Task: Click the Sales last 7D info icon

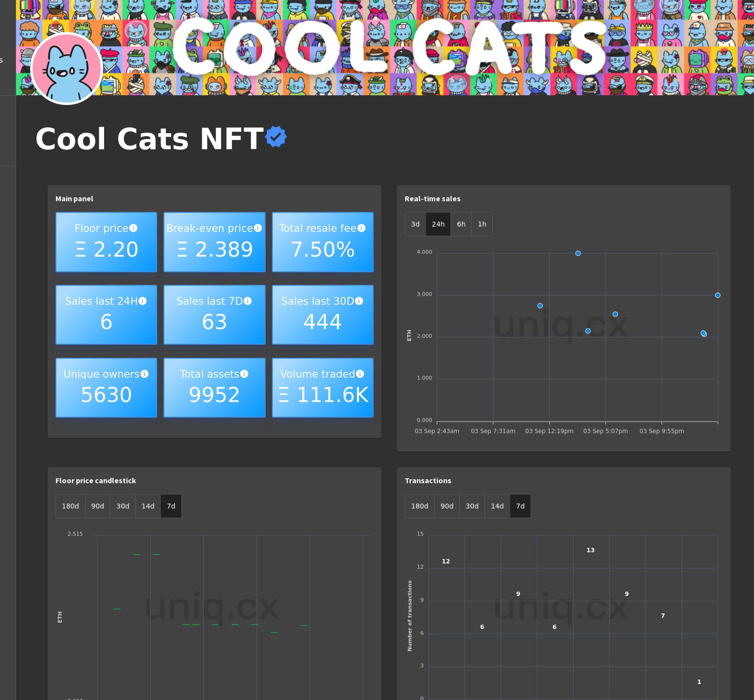Action: pos(248,301)
